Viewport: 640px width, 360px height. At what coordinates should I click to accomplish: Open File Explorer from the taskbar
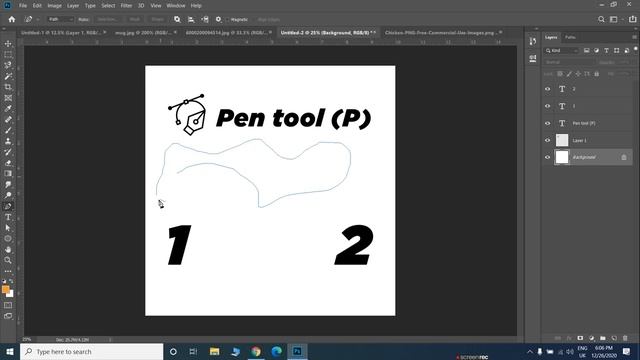pyautogui.click(x=215, y=351)
